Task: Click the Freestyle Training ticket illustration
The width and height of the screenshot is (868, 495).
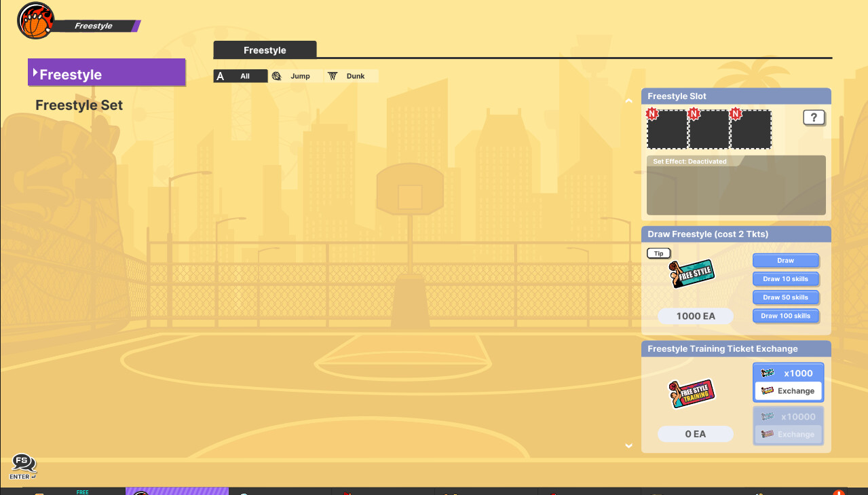Action: 693,393
